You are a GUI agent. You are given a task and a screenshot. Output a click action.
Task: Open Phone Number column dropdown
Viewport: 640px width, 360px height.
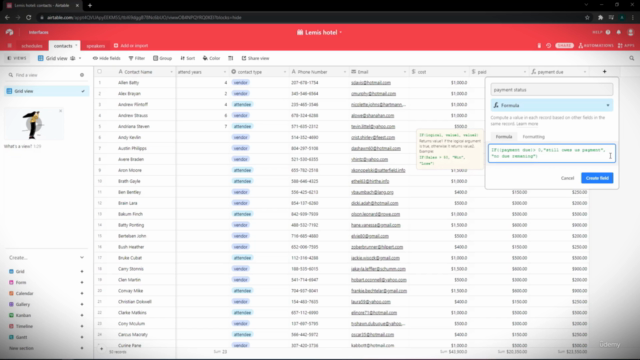(344, 72)
